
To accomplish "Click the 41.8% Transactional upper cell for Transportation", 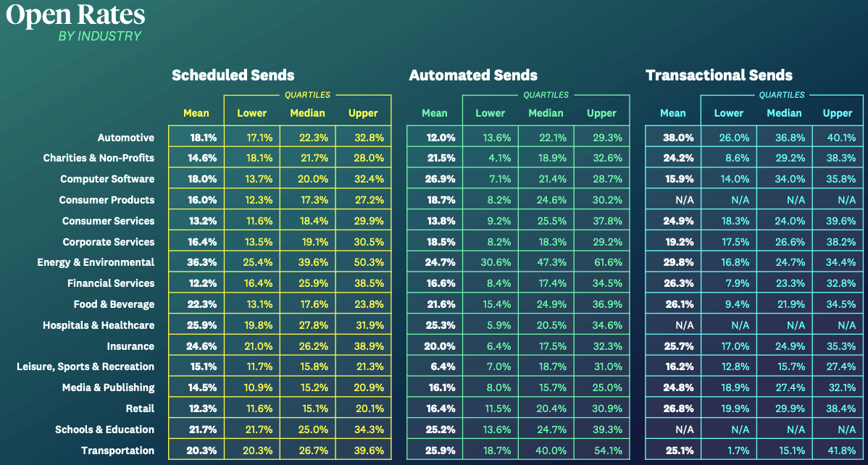I will 838,451.
